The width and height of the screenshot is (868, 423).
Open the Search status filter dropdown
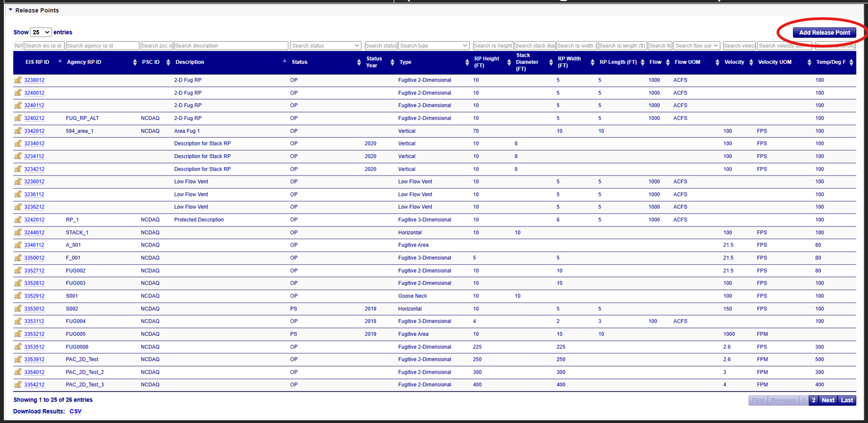click(326, 46)
